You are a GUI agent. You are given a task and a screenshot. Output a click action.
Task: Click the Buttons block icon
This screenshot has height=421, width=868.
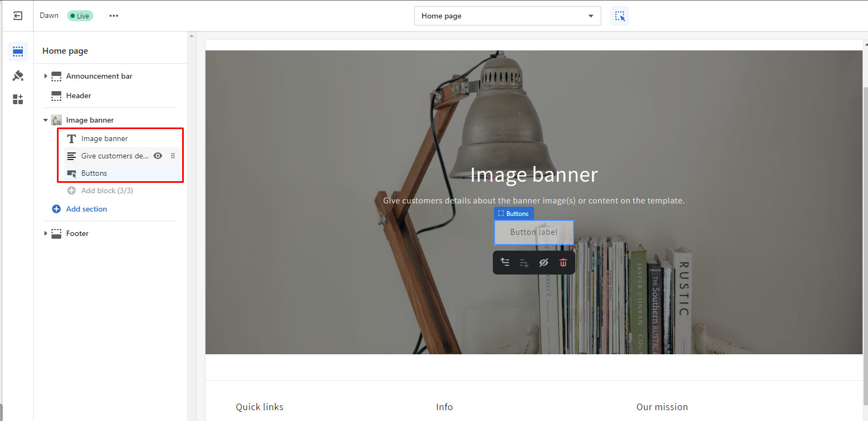72,174
